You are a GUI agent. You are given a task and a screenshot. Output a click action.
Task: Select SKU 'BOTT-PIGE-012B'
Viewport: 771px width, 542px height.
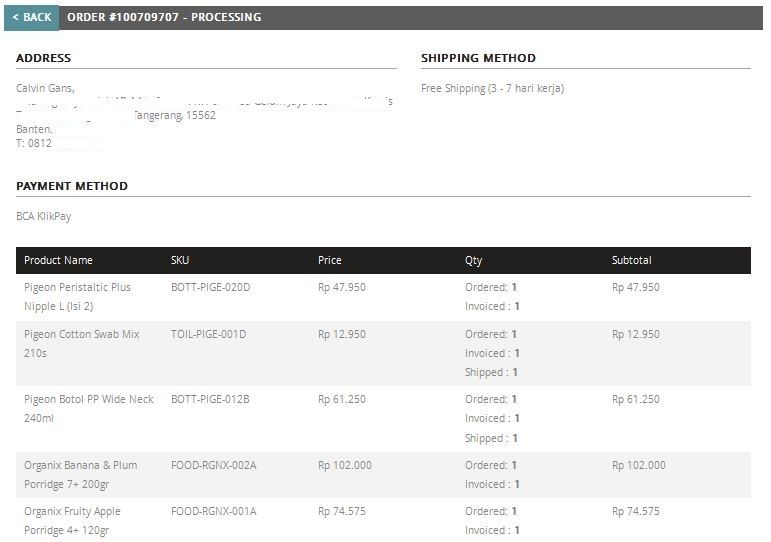tap(210, 399)
